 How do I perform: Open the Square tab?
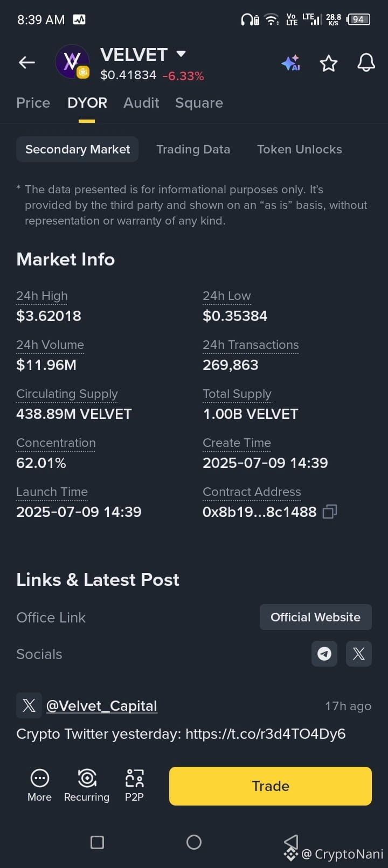point(199,103)
